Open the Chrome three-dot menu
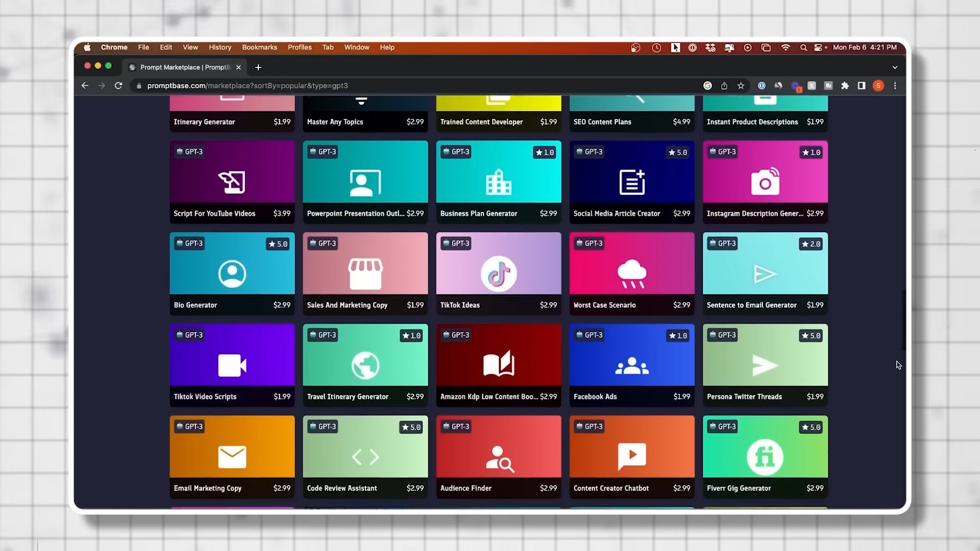The height and width of the screenshot is (551, 980). click(x=895, y=86)
